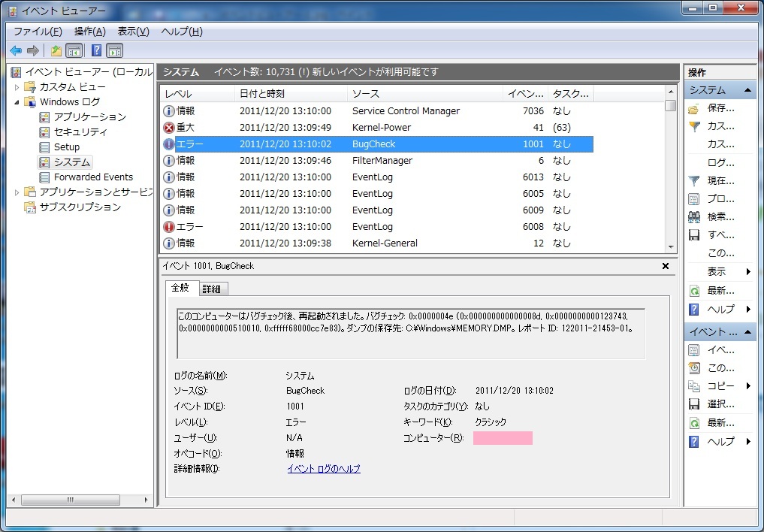Close the event 1001 preview pane
This screenshot has width=764, height=532.
[x=665, y=266]
